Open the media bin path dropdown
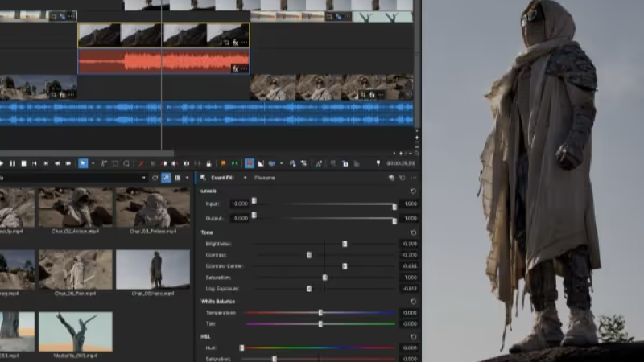Image resolution: width=644 pixels, height=362 pixels. [144, 178]
